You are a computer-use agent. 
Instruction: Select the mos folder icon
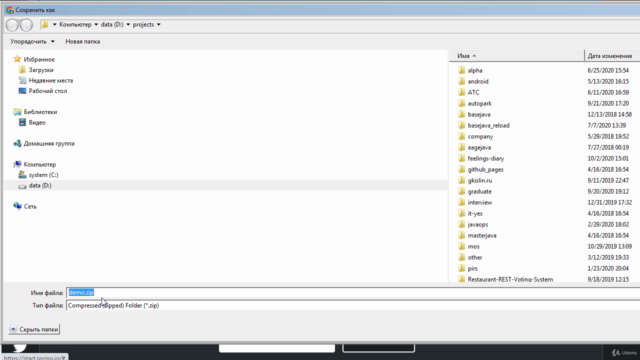[462, 247]
